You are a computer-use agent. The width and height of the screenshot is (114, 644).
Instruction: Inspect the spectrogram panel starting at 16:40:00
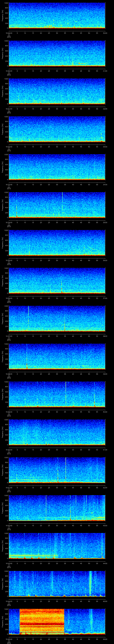point(57,432)
